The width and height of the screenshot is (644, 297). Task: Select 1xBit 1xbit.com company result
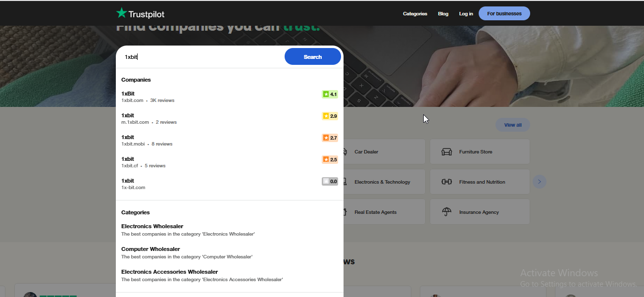coord(230,97)
